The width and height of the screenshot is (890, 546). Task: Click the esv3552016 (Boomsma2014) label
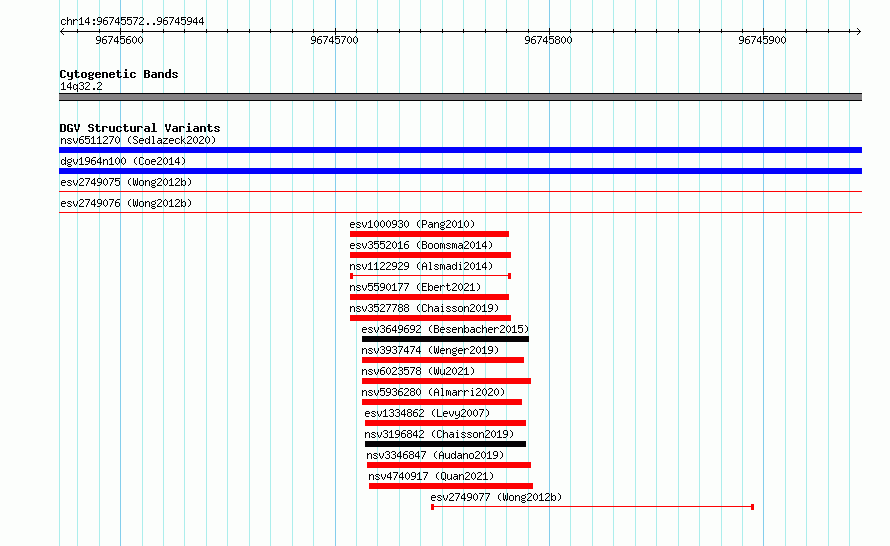[421, 245]
